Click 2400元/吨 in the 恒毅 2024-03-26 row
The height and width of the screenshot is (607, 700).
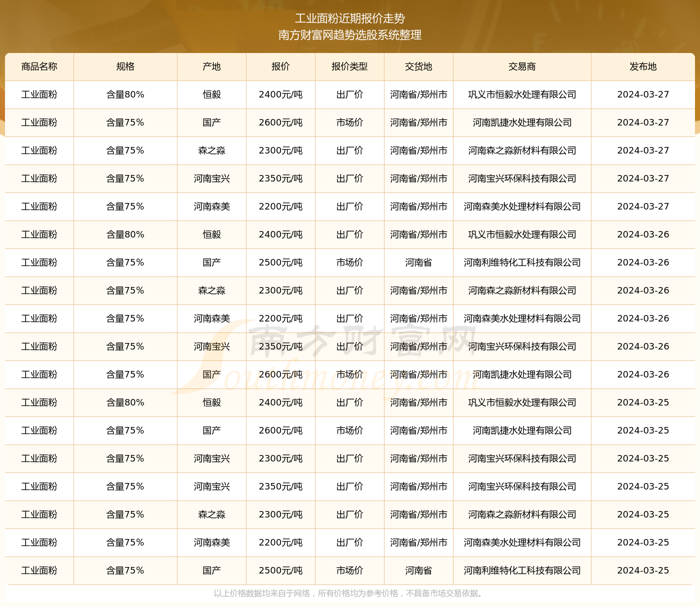pos(280,234)
